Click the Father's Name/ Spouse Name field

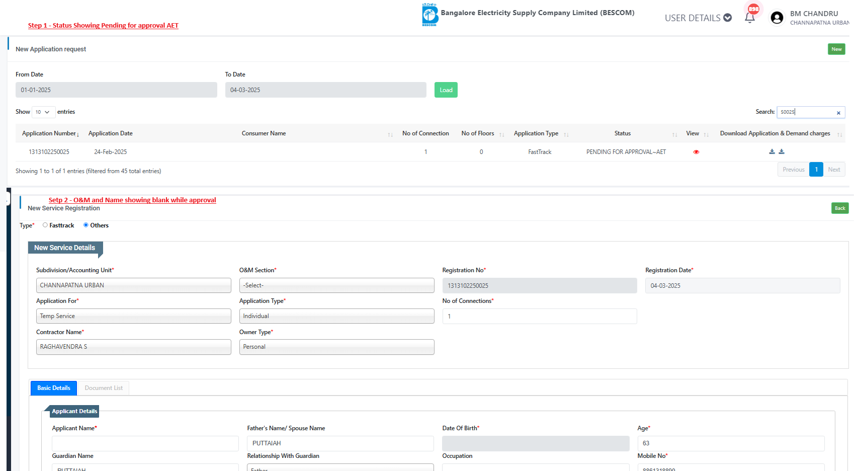[x=340, y=443]
